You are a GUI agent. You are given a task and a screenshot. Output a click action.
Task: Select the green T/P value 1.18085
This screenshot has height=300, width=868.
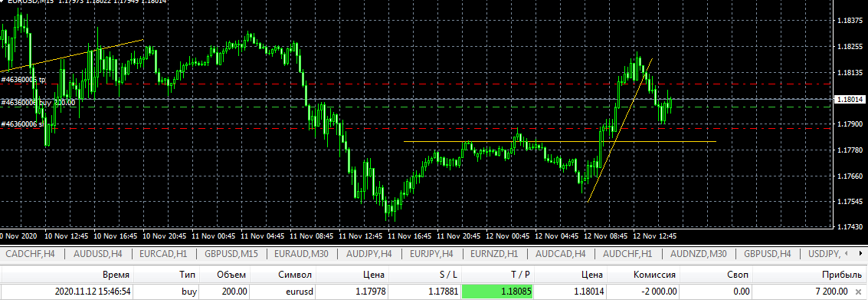[x=497, y=292]
